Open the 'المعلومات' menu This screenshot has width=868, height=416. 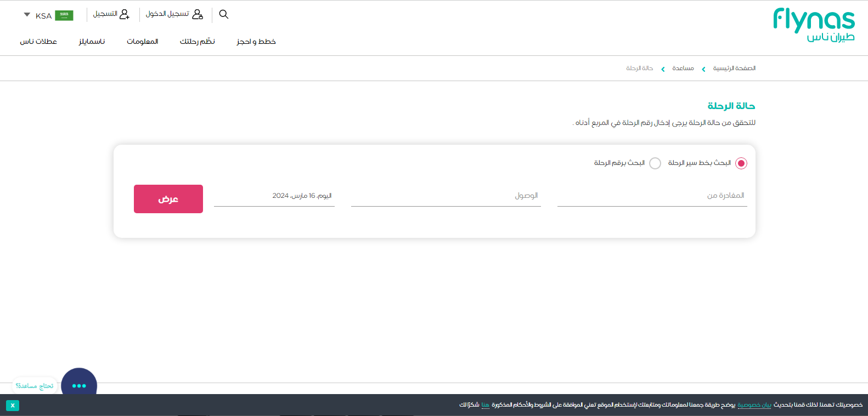143,42
